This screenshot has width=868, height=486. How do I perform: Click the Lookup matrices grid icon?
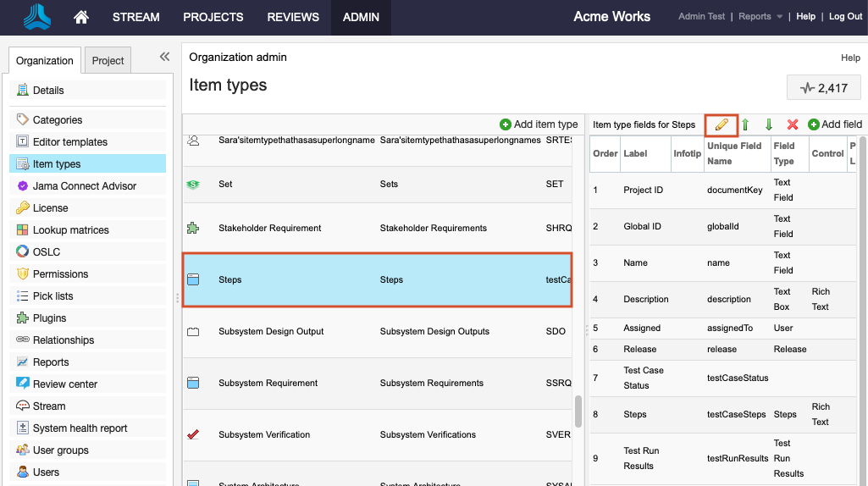(x=22, y=229)
